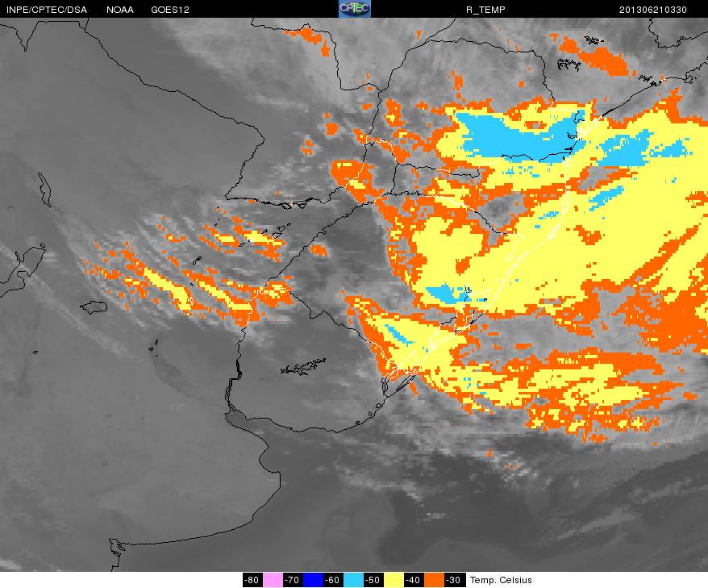Select the INPE/CPTEC/DSA header text
The width and height of the screenshot is (708, 588).
click(x=47, y=10)
